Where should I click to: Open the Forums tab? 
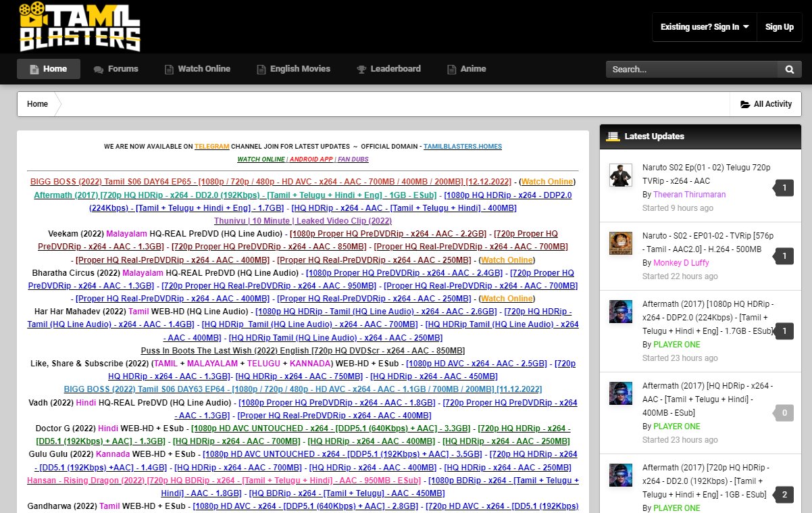pyautogui.click(x=116, y=69)
